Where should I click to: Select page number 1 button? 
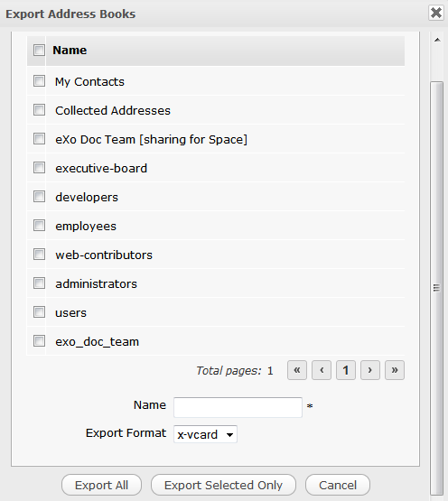(x=346, y=370)
